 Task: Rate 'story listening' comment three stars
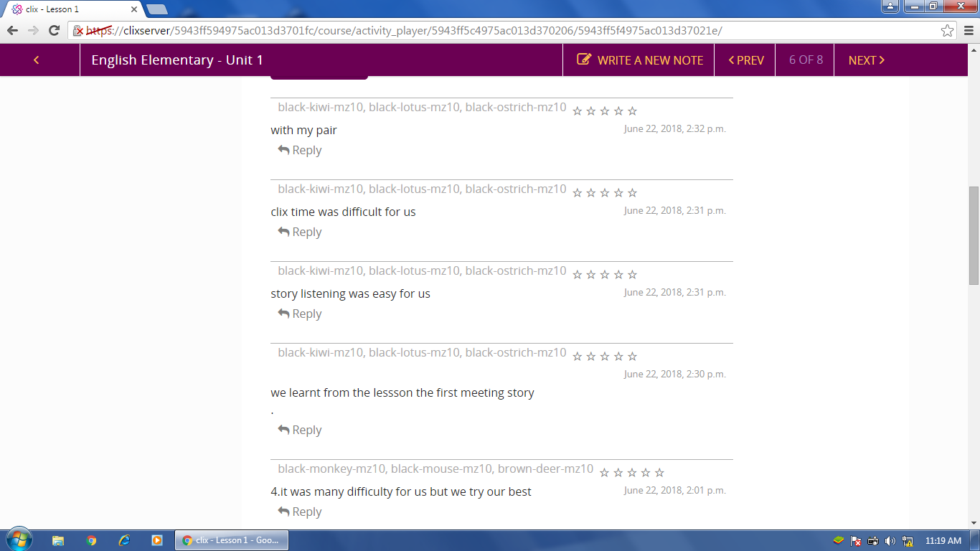[605, 275]
